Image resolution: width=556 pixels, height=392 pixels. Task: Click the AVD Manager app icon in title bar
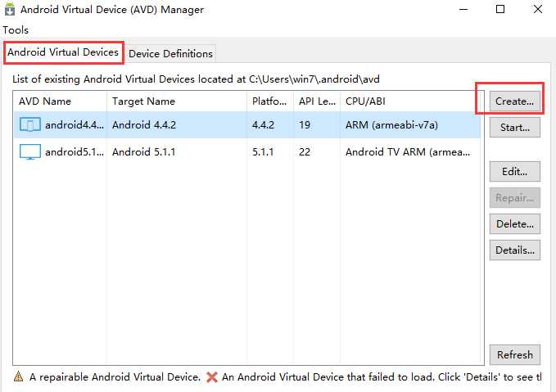tap(10, 9)
